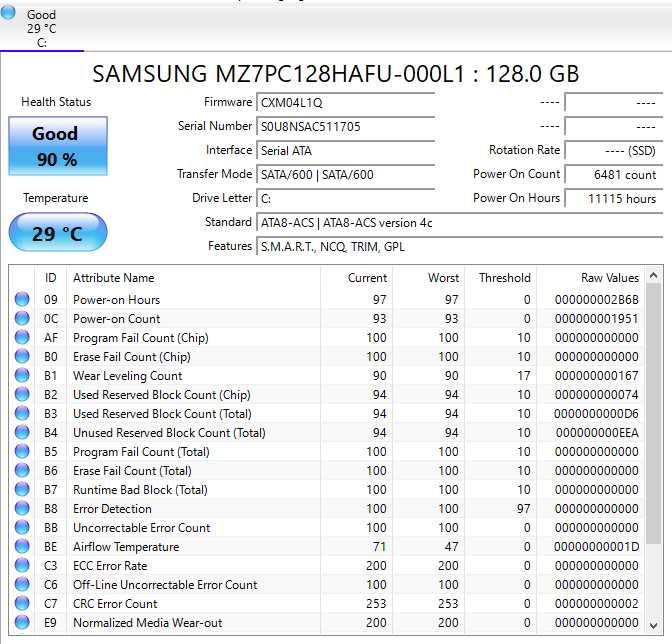The image size is (672, 644).
Task: Click the status orb for Used Reserved Block Count (Total)
Action: point(22,413)
